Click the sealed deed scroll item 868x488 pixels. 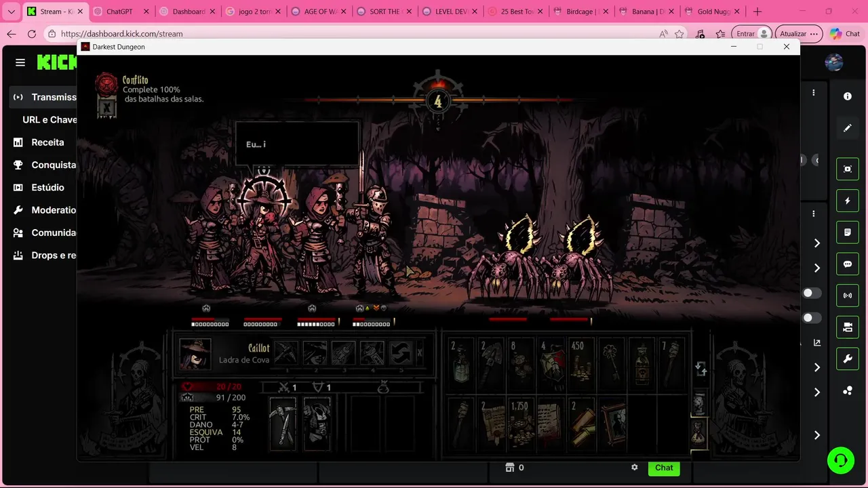tap(492, 423)
